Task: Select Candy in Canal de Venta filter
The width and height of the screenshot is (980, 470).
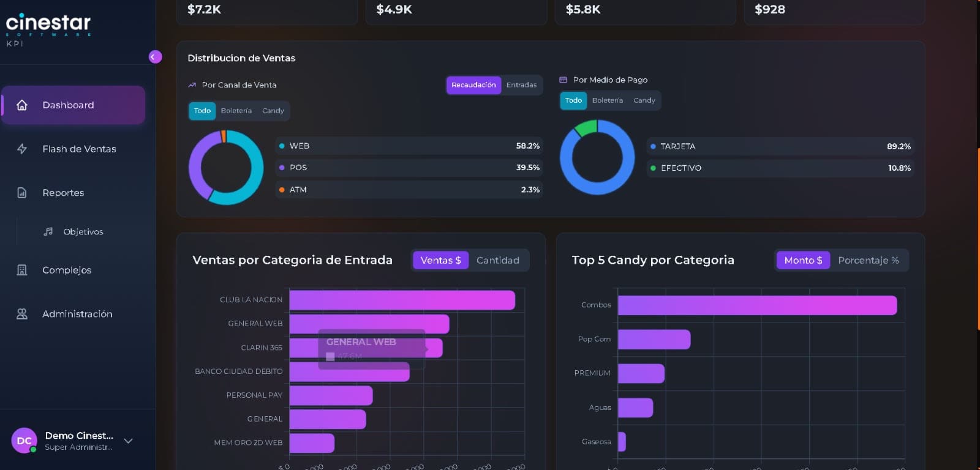Action: (273, 111)
